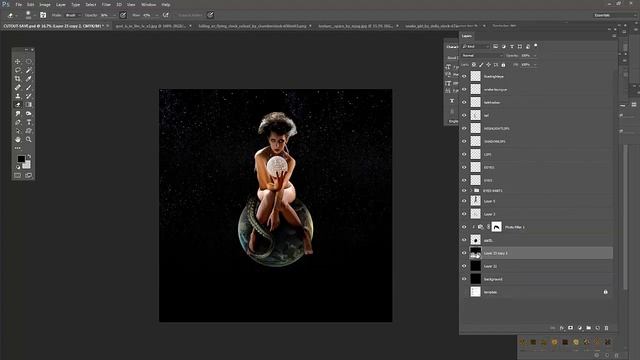
Task: Reset default foreground and background colors
Action: pyautogui.click(x=18, y=167)
